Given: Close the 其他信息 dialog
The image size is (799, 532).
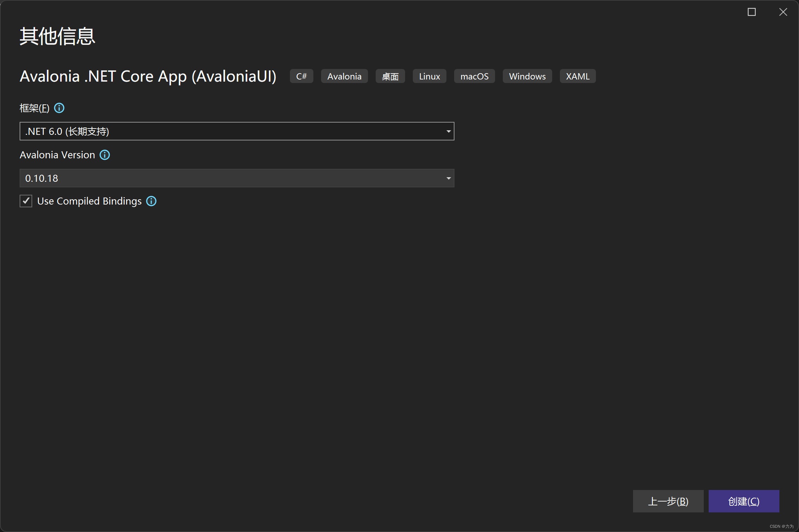Looking at the screenshot, I should pos(783,12).
